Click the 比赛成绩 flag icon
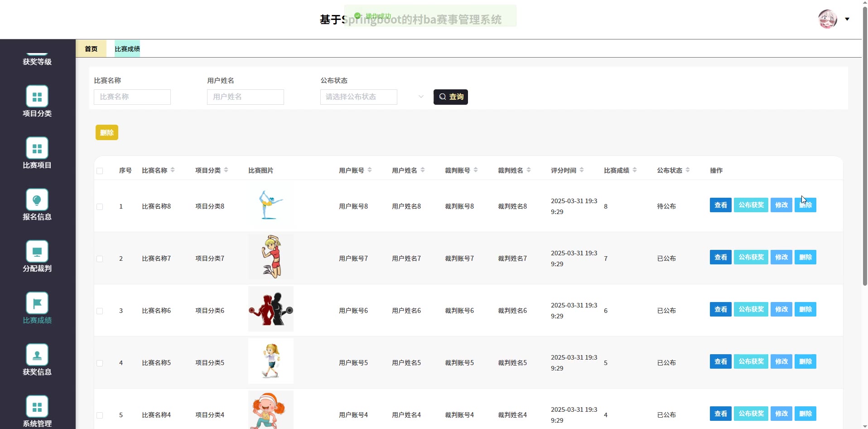The height and width of the screenshot is (429, 868). [37, 303]
